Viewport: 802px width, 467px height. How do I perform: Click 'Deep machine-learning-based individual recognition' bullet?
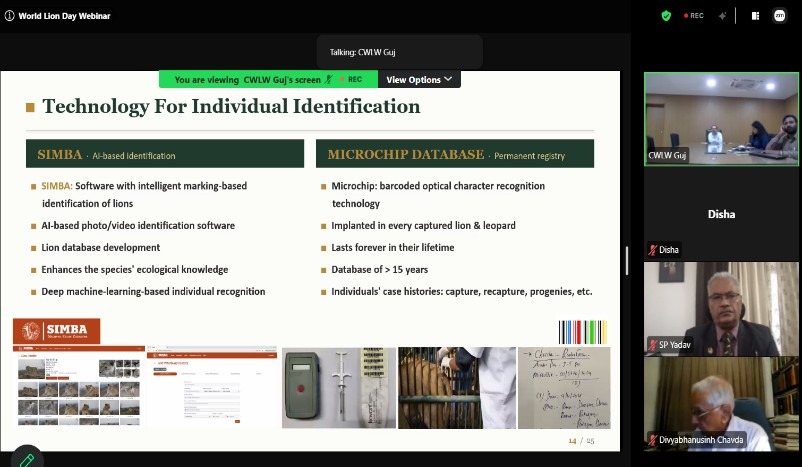coord(153,292)
